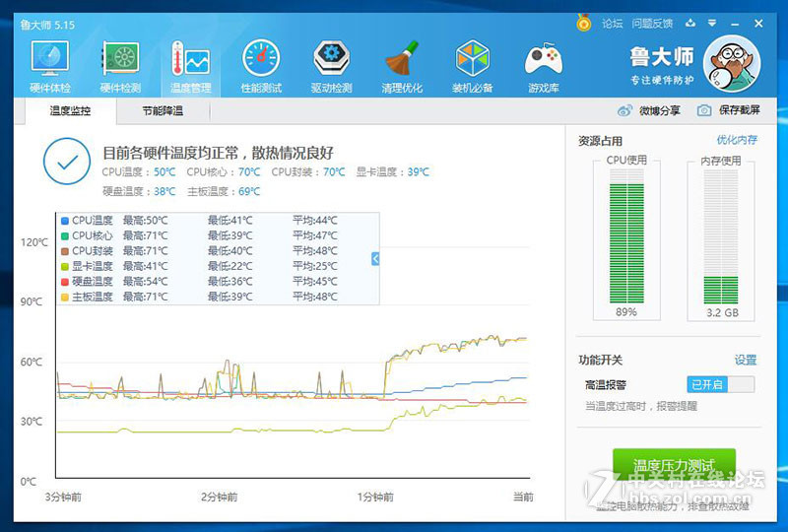Switch to the 温度监控 tab
The height and width of the screenshot is (532, 788).
click(x=70, y=110)
